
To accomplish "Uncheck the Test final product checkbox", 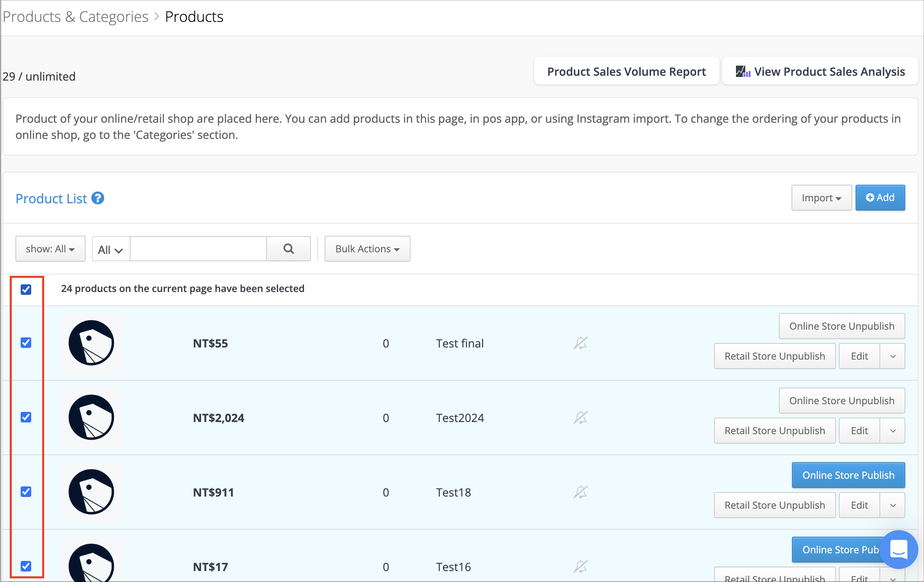I will pos(26,343).
